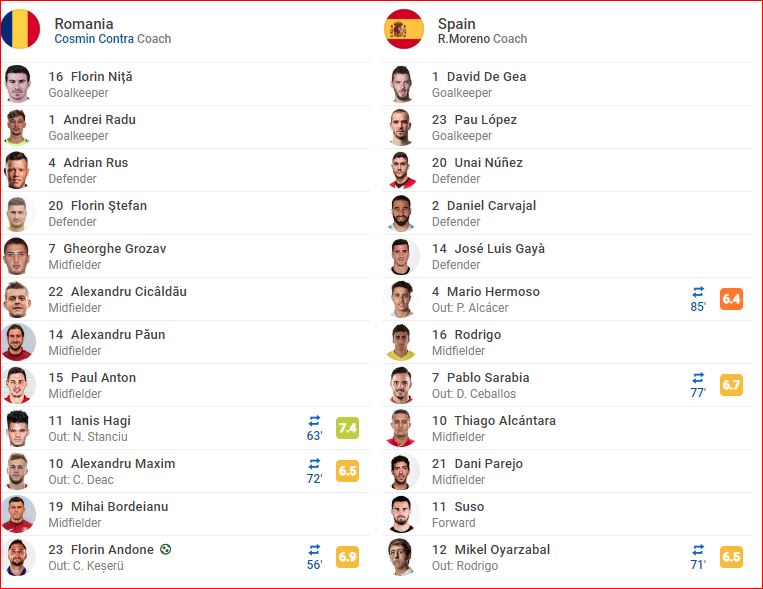Click the goal ball icon beside Florin Andone

pos(165,549)
